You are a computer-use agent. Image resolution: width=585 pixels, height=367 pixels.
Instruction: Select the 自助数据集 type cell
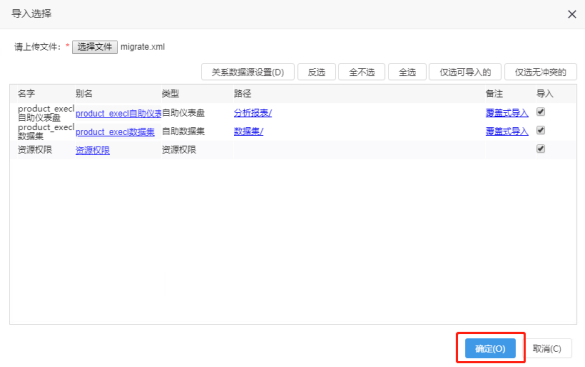(183, 131)
